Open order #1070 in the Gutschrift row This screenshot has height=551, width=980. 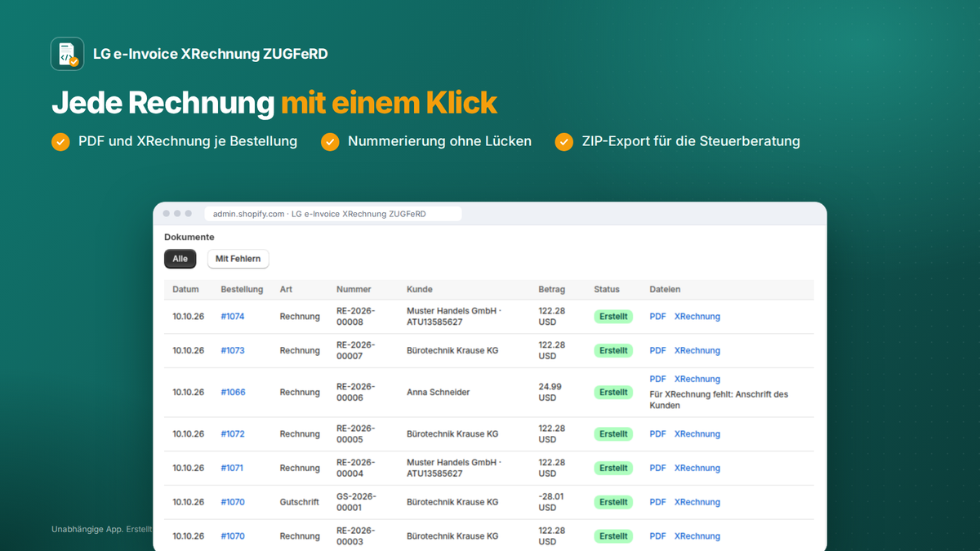(233, 503)
